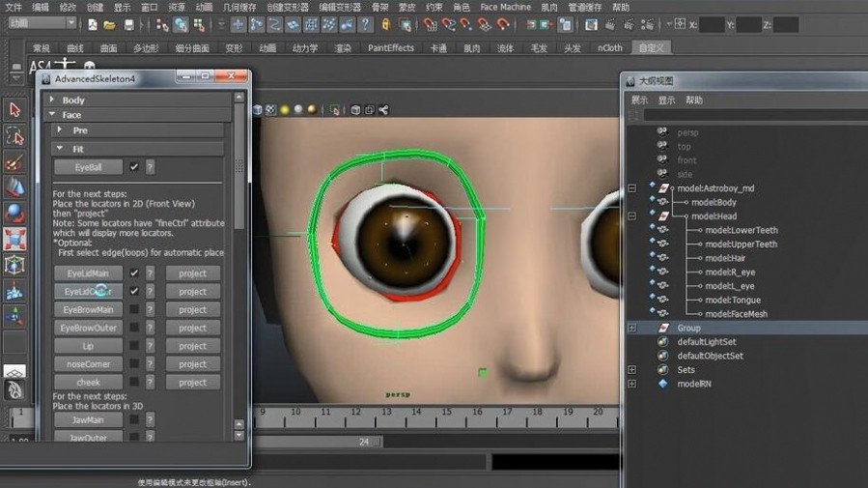868x488 pixels.
Task: Select model:Tongue in the outliner
Action: point(733,301)
